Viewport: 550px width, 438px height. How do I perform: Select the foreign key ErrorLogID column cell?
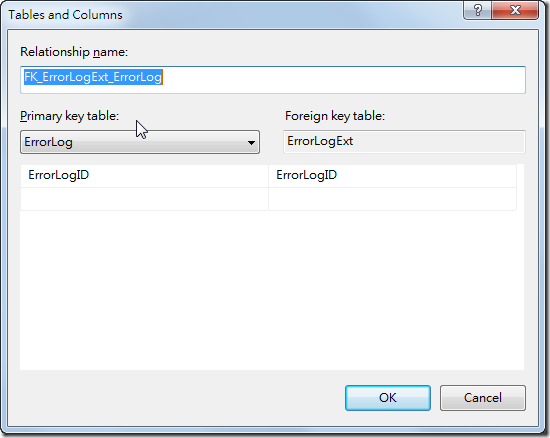[x=393, y=175]
